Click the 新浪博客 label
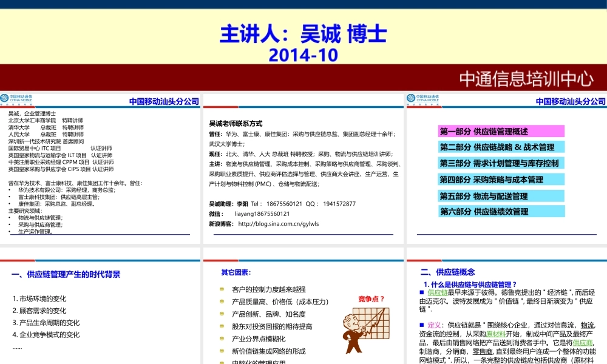 click(222, 224)
